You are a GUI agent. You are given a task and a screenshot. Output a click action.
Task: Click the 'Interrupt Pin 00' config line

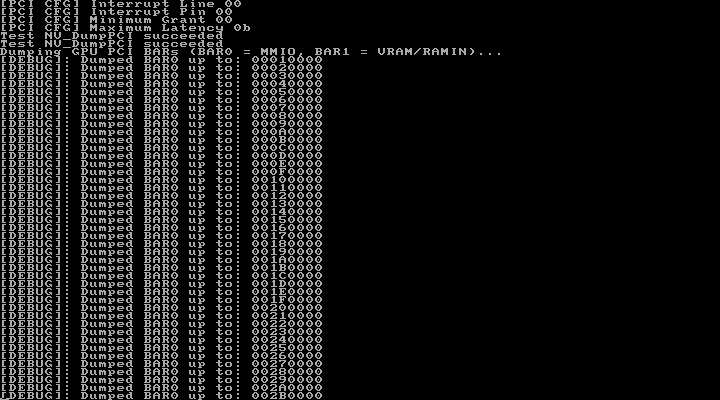point(117,12)
